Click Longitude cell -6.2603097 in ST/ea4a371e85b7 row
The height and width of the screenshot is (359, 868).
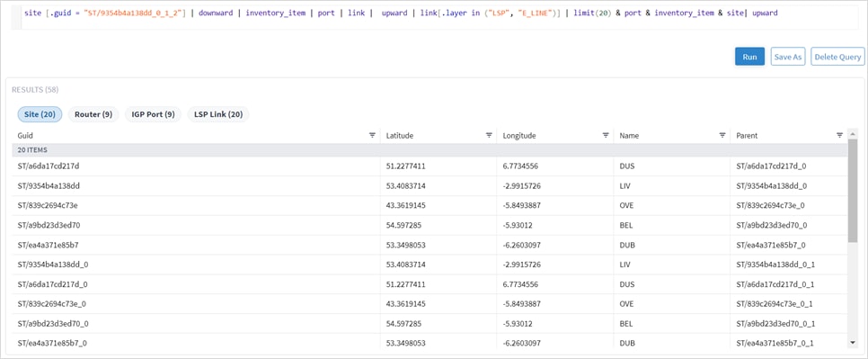pyautogui.click(x=522, y=245)
